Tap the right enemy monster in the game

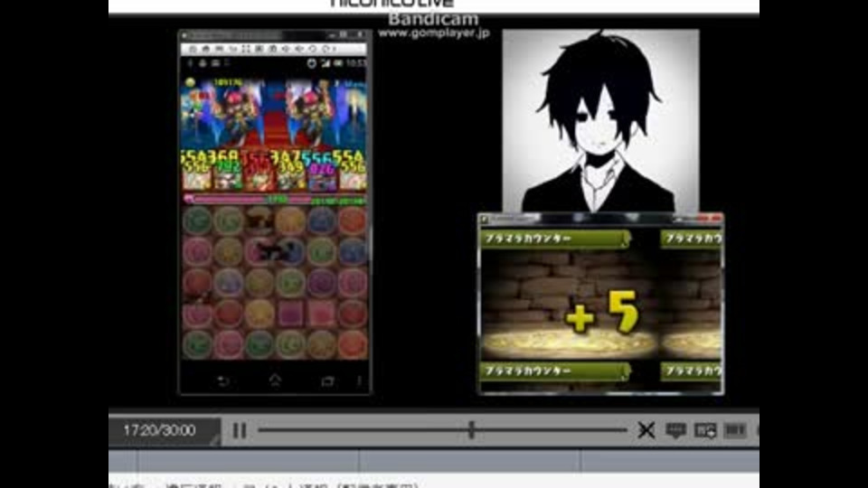(310, 115)
